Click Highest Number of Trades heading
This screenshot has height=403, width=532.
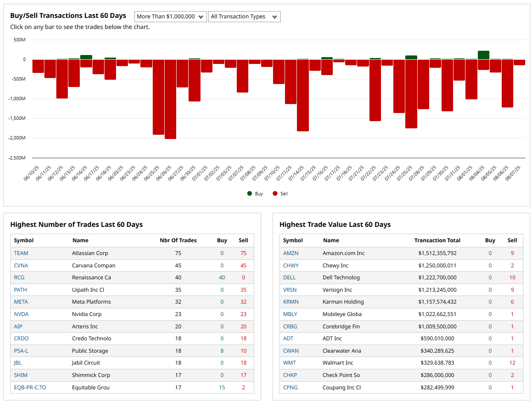76,225
